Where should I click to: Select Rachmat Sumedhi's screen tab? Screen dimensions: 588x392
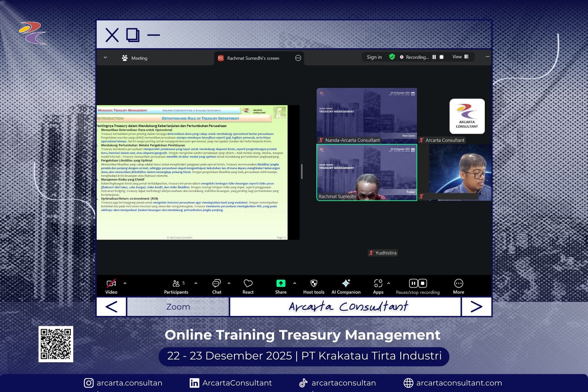pyautogui.click(x=253, y=58)
